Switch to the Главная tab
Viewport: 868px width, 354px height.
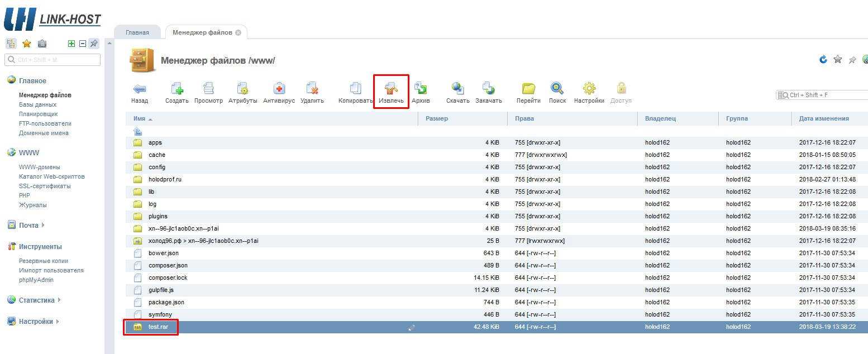pyautogui.click(x=137, y=32)
